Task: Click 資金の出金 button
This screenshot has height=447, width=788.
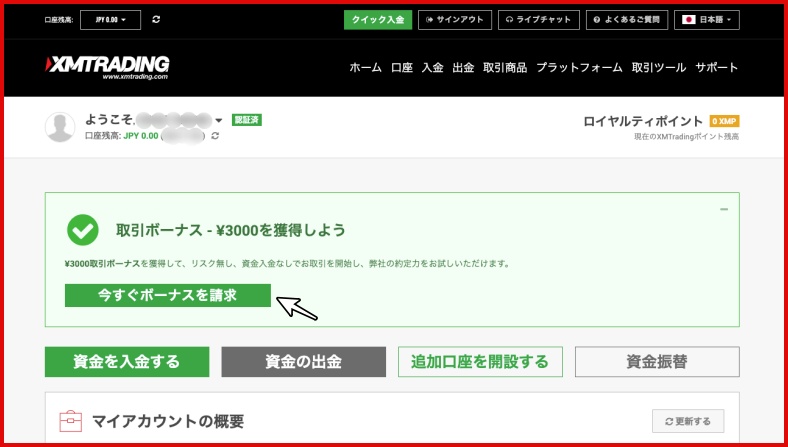Action: (x=304, y=362)
